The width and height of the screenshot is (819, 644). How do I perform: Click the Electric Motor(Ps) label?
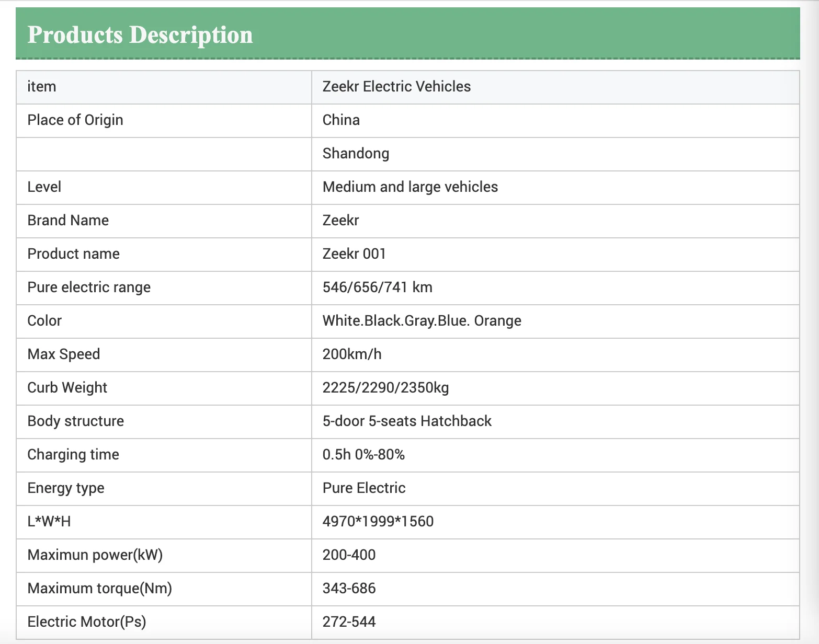click(87, 622)
